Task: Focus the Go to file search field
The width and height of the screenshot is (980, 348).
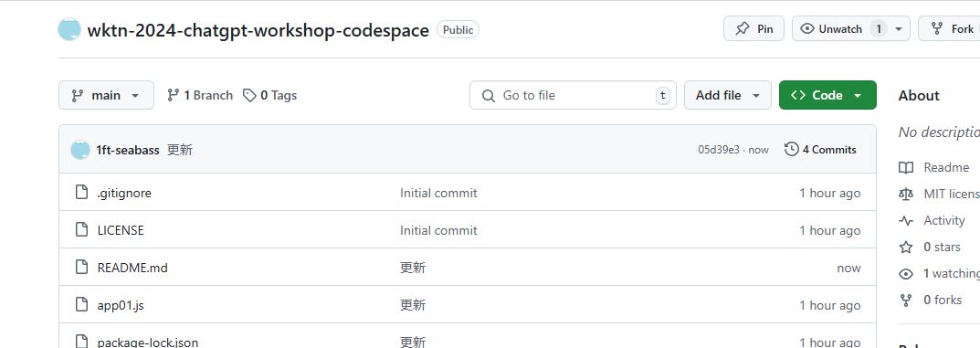Action: pos(574,95)
